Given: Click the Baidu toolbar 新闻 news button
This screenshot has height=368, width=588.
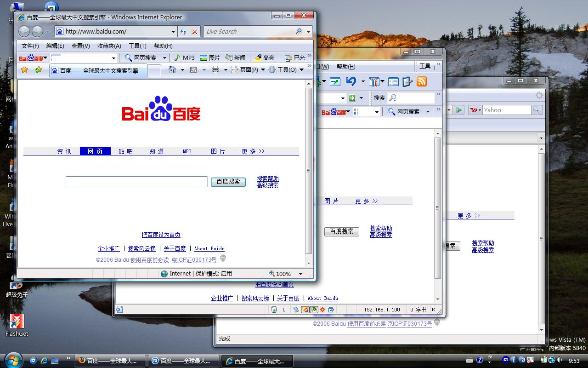Looking at the screenshot, I should pos(235,57).
